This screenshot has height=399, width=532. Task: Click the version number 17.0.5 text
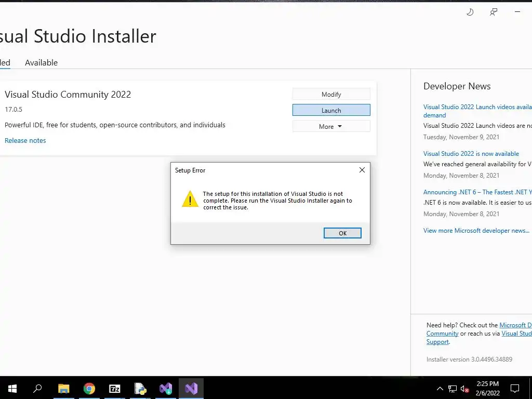point(14,109)
